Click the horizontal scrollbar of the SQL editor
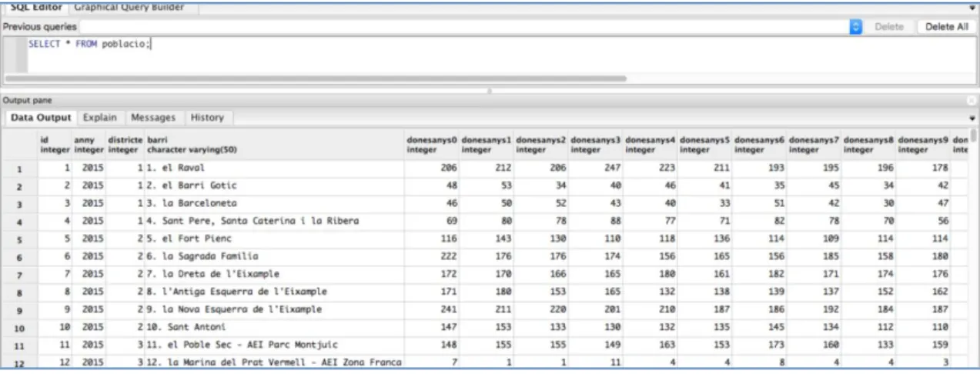 tap(316, 78)
